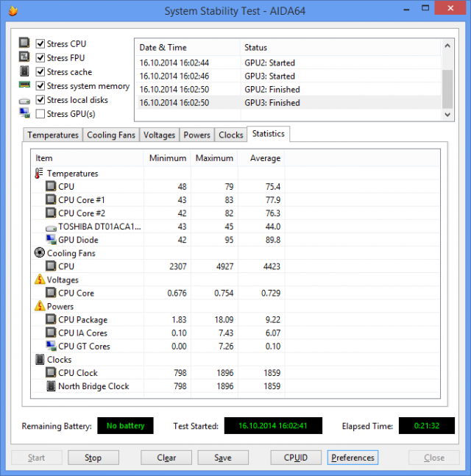The image size is (471, 476).
Task: Uncheck the Stress local disks checkbox
Action: (x=40, y=100)
